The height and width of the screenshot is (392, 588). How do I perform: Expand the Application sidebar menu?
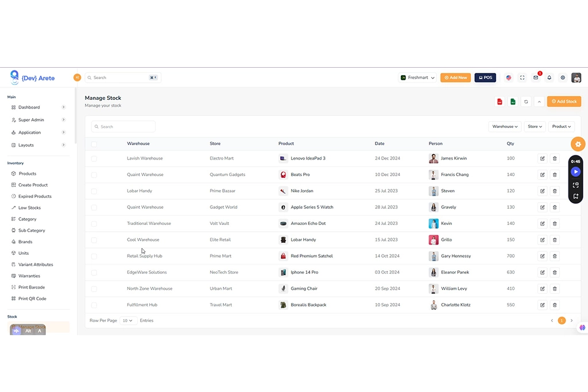tap(38, 133)
